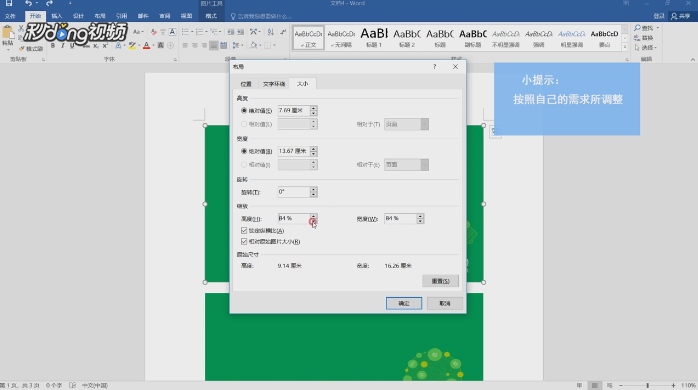Switch to Web Layout view icon
Viewport: 698px width, 390px height.
tap(609, 386)
